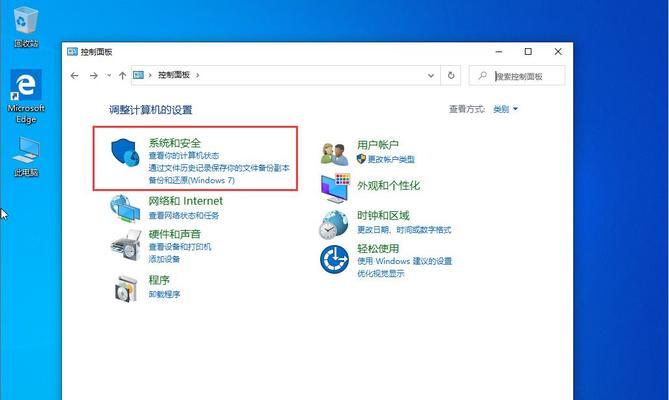Open the 时钟和区域 category link

(x=383, y=215)
